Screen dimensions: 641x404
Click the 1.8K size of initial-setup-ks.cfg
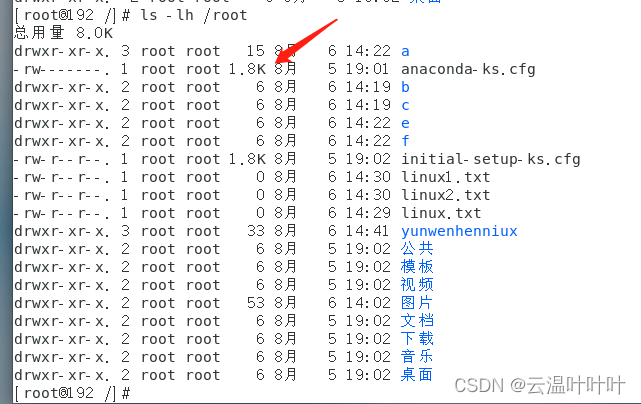[x=247, y=159]
